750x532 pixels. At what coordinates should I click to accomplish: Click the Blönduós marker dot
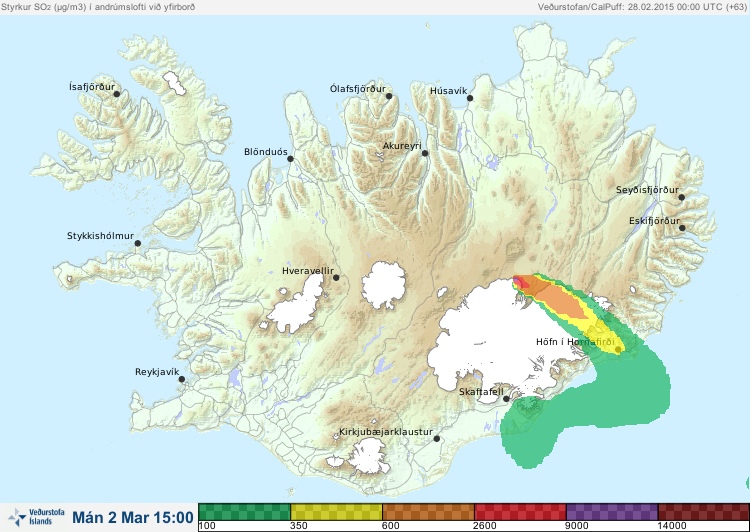point(290,159)
